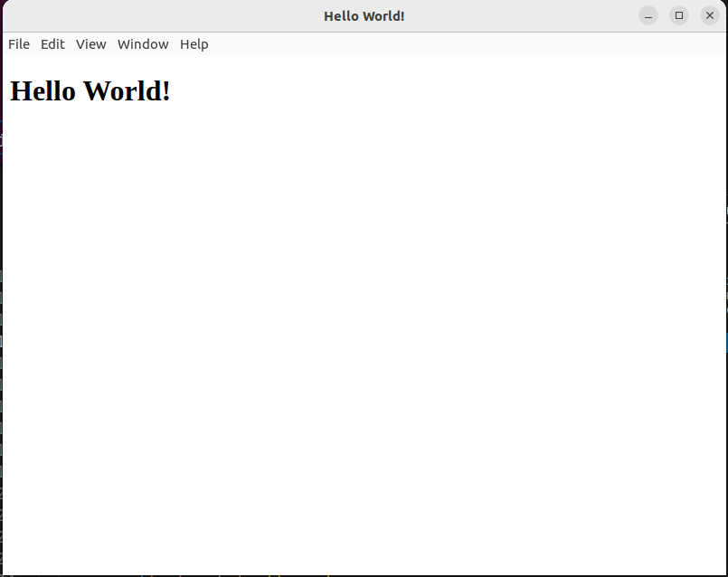
Task: Minimize the Hello World! window
Action: pos(648,15)
